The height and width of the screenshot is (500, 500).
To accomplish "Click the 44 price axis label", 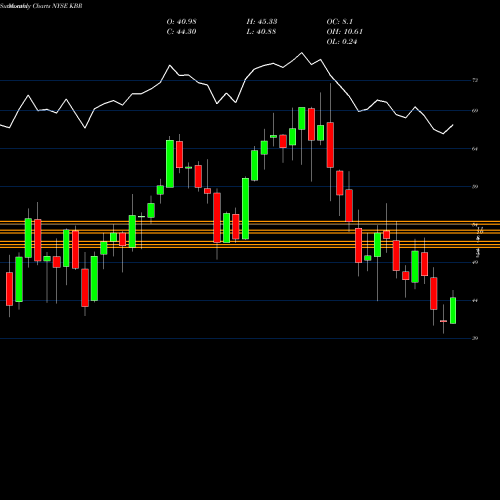I will pos(475,301).
